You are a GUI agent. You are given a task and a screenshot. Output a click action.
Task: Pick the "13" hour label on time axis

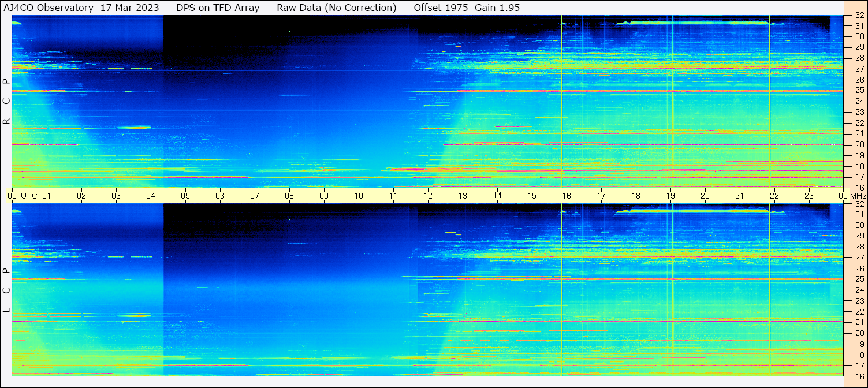click(x=463, y=196)
